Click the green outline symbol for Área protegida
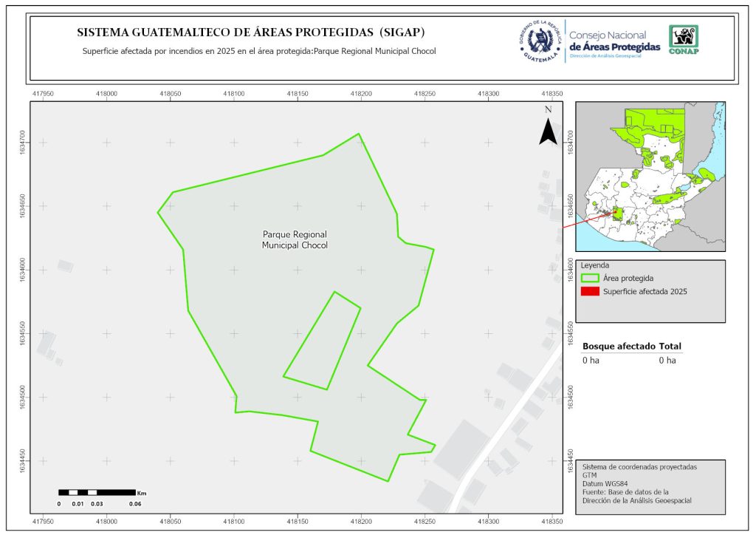The width and height of the screenshot is (756, 535). pos(590,279)
